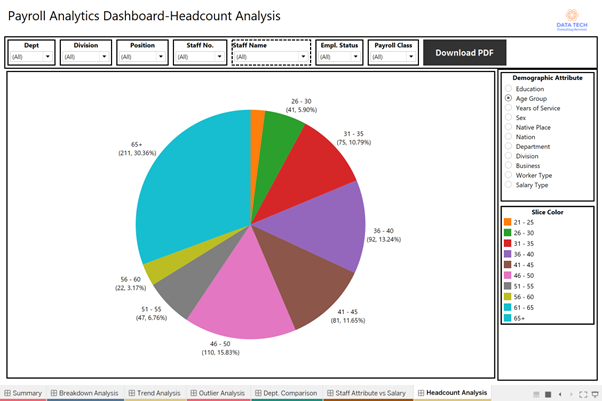Click the presentation mode icon
Screen dimensions: 602x401
tap(595, 394)
